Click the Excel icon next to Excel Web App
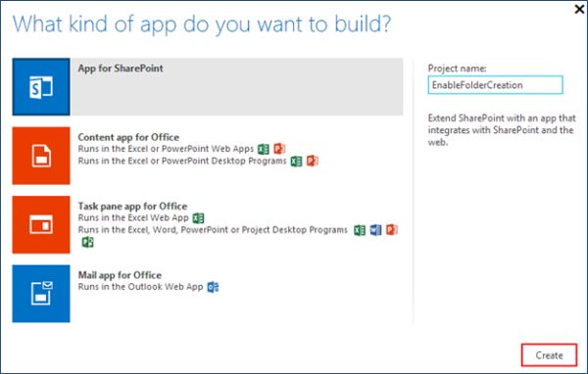This screenshot has width=588, height=374. [198, 218]
